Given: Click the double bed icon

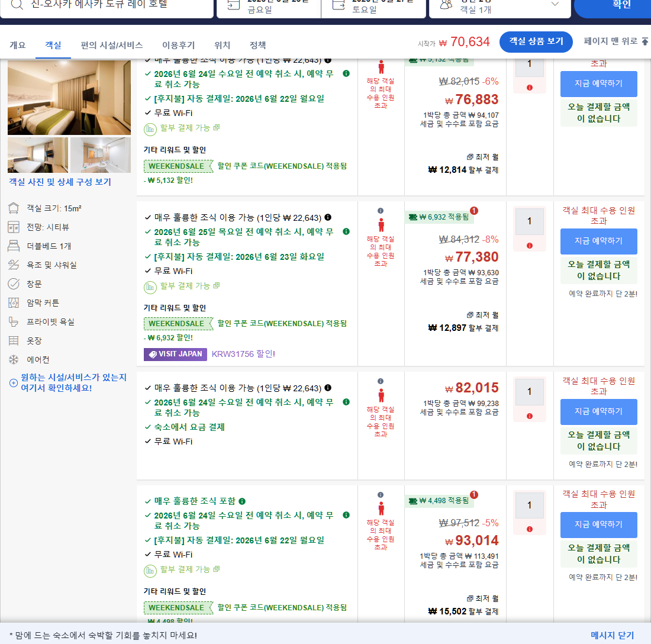Looking at the screenshot, I should (14, 246).
